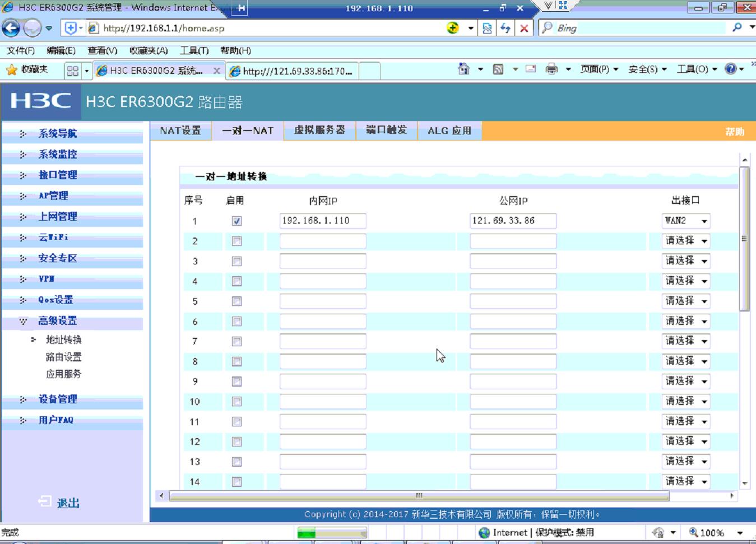Image resolution: width=756 pixels, height=544 pixels.
Task: Click the Quick Tabs grid icon
Action: [72, 71]
